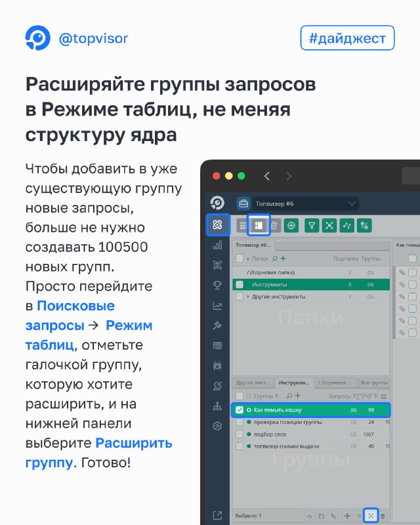420x525 pixels.
Task: Toggle select-all checkbox in Группы header
Action: pyautogui.click(x=240, y=396)
